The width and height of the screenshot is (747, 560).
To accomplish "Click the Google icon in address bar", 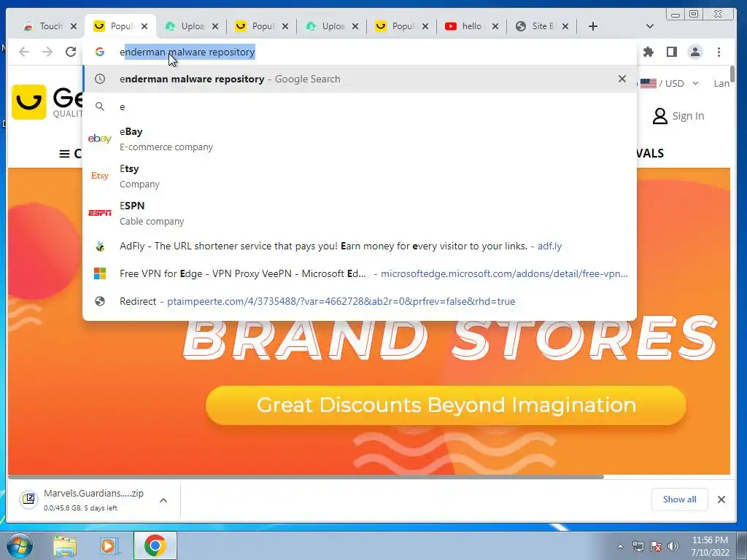I will pyautogui.click(x=99, y=52).
